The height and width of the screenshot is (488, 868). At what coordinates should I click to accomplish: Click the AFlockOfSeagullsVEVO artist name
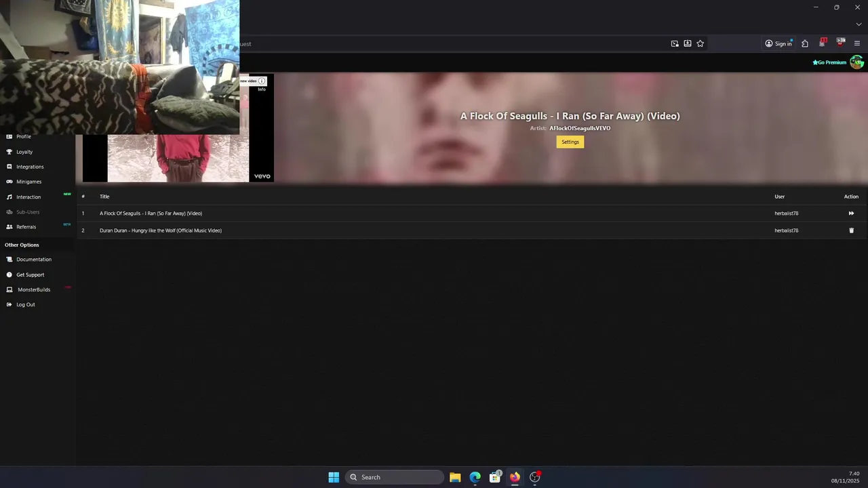(580, 128)
